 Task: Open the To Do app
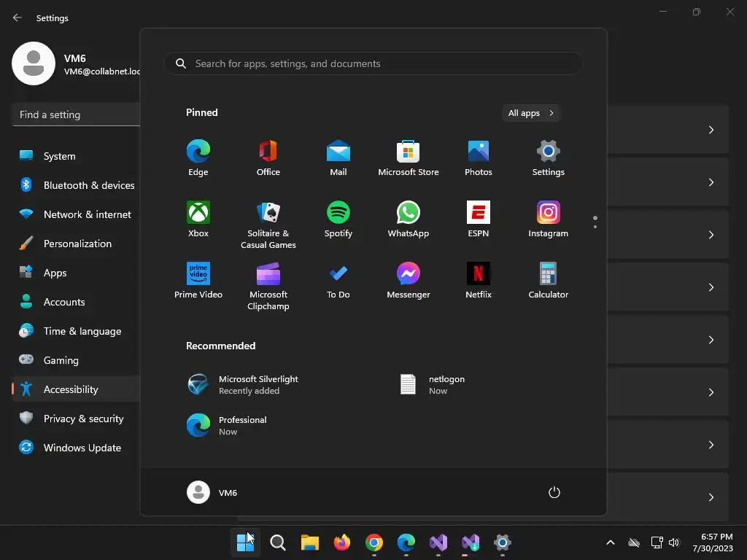tap(338, 281)
